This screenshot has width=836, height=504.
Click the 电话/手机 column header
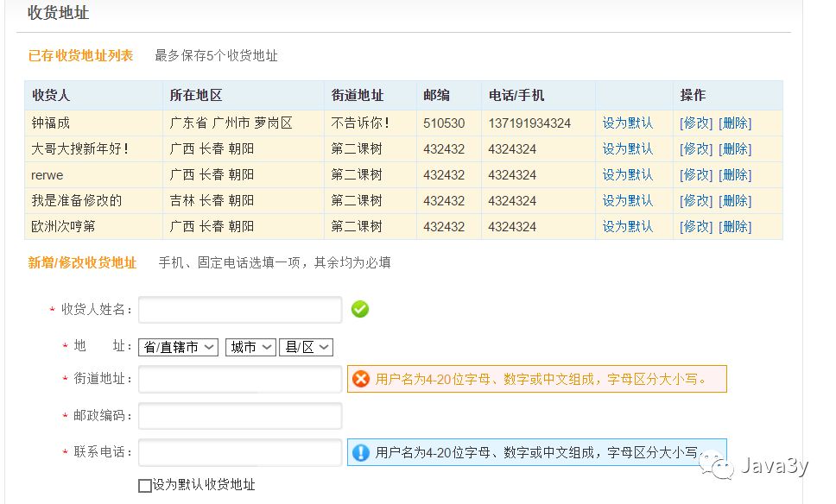pyautogui.click(x=516, y=96)
